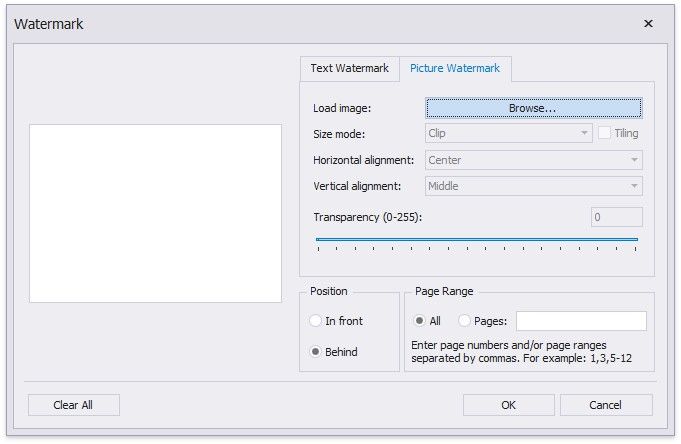The image size is (681, 444).
Task: Enable the Tiling checkbox
Action: (x=605, y=133)
